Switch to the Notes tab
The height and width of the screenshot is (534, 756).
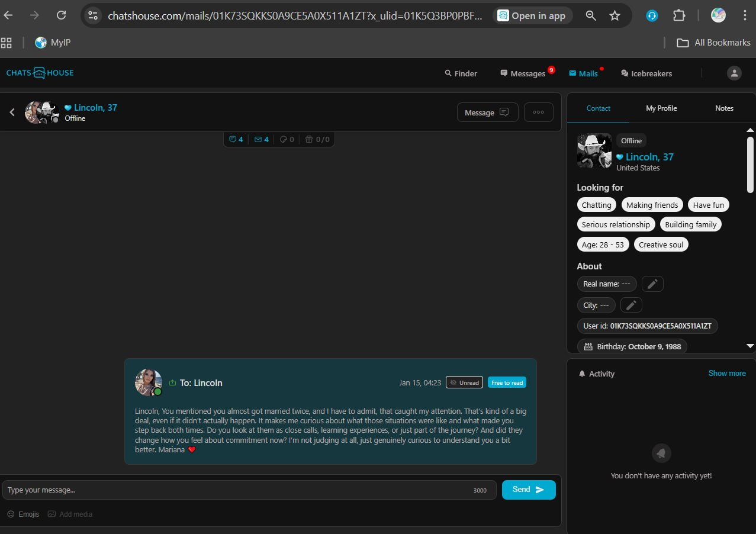724,108
